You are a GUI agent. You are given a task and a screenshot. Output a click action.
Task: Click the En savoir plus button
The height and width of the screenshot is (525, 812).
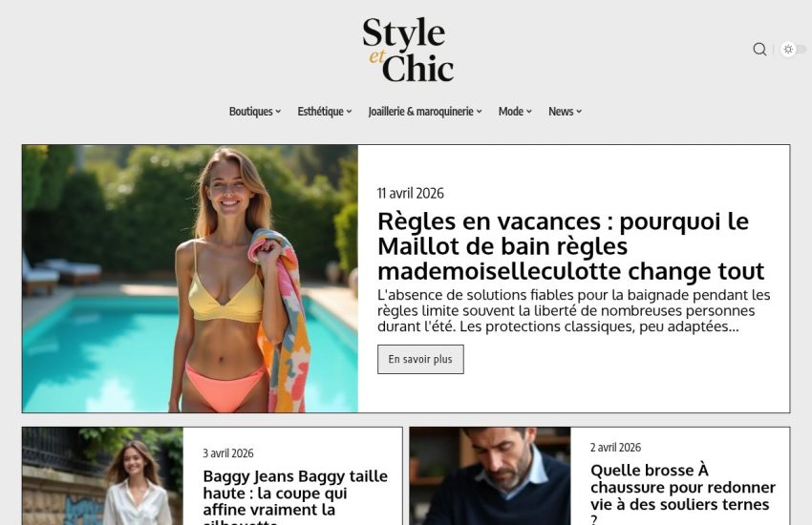420,359
